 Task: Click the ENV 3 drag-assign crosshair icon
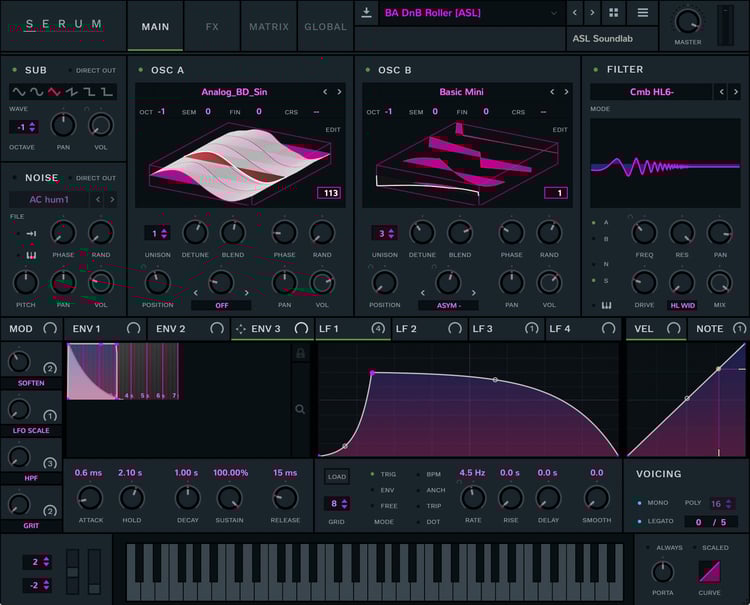(x=241, y=329)
